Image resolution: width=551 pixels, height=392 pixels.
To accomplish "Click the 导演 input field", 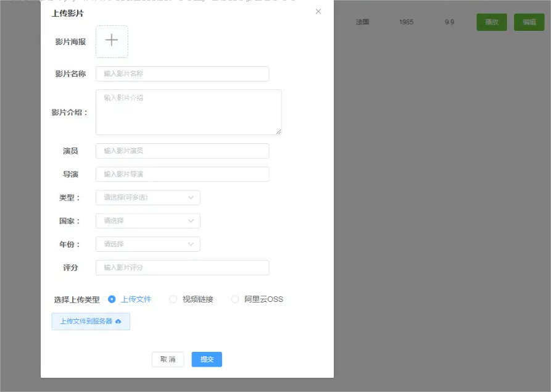I will [183, 174].
